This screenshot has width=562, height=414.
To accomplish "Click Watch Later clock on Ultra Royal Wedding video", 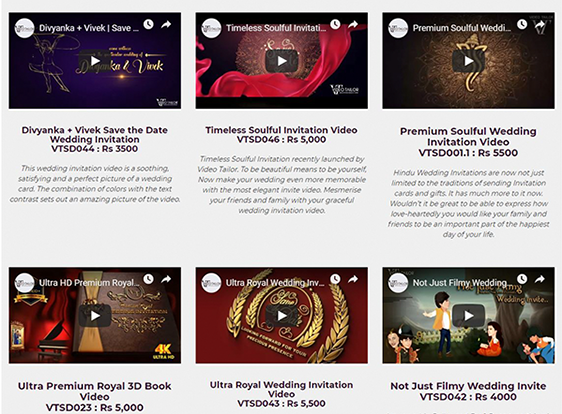I will point(335,279).
